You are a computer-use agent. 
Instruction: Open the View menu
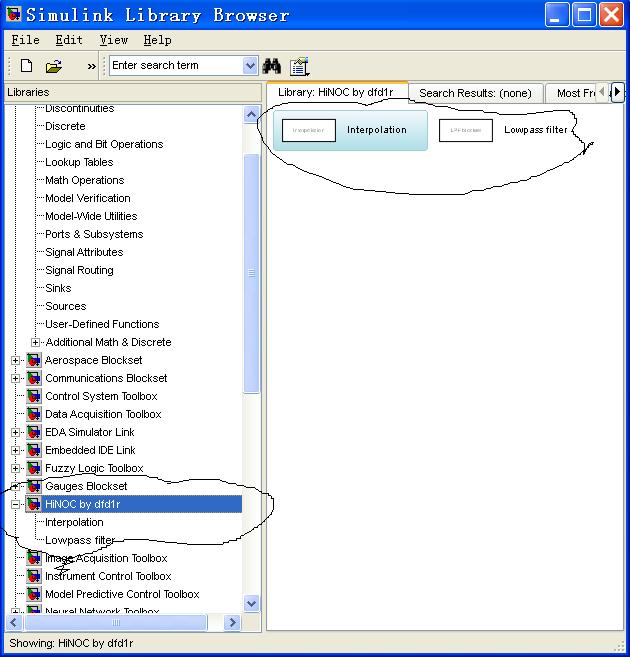pyautogui.click(x=114, y=40)
